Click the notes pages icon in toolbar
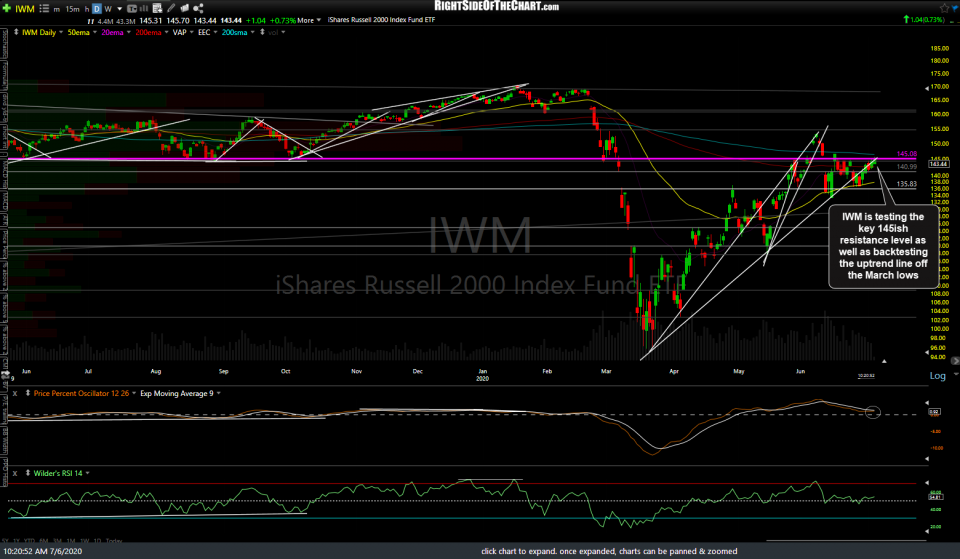This screenshot has height=559, width=960. click(x=184, y=9)
